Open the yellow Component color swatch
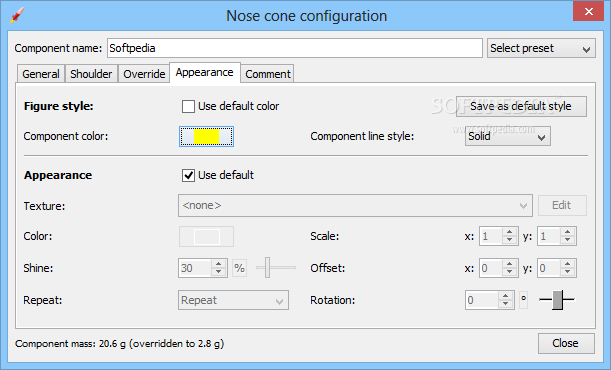The width and height of the screenshot is (611, 370). click(x=207, y=136)
